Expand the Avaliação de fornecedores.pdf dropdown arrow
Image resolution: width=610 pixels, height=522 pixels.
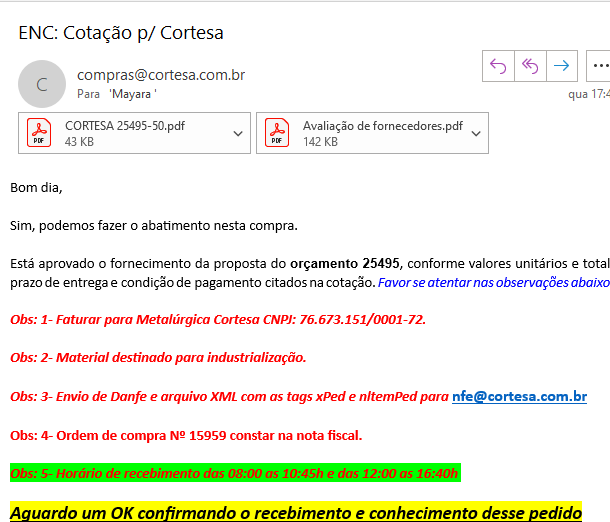coord(476,133)
